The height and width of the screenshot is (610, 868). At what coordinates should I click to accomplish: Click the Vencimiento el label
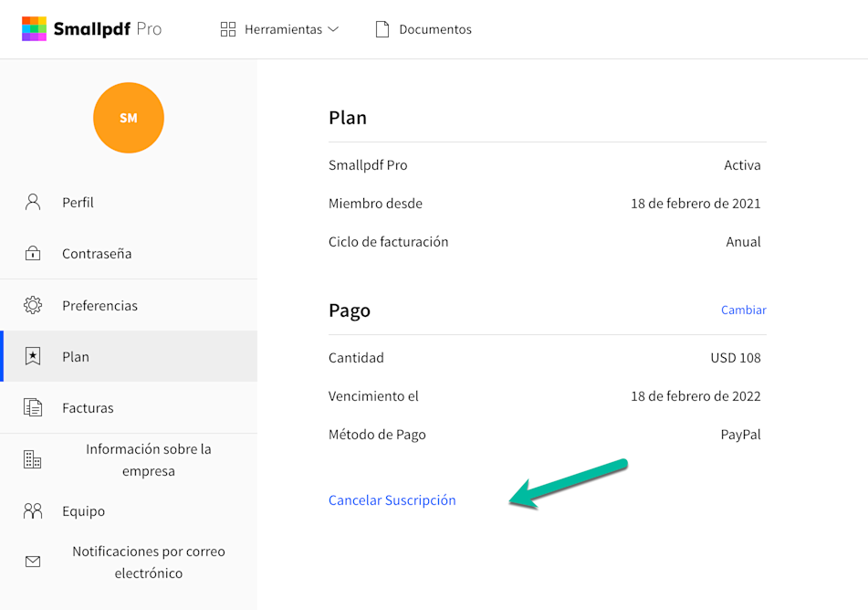pos(373,396)
